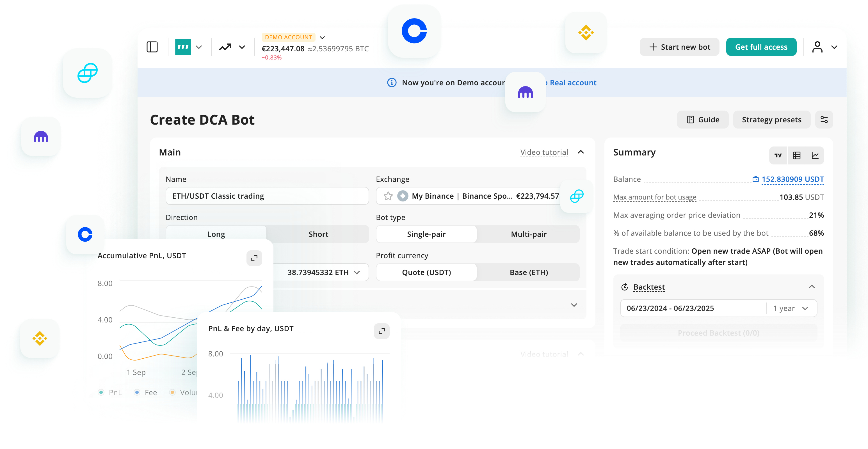
Task: Open the strategy settings filter icon next to Strategy presets
Action: pyautogui.click(x=824, y=120)
